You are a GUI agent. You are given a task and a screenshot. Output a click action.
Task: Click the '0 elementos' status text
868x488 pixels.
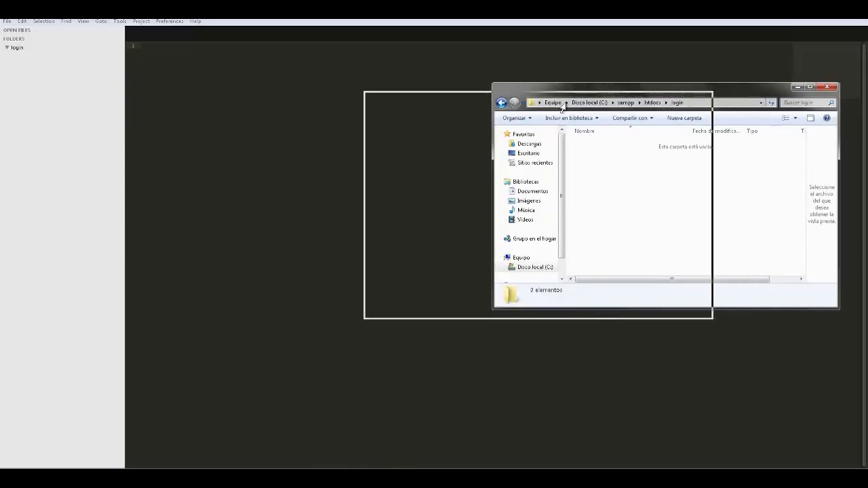pyautogui.click(x=546, y=290)
